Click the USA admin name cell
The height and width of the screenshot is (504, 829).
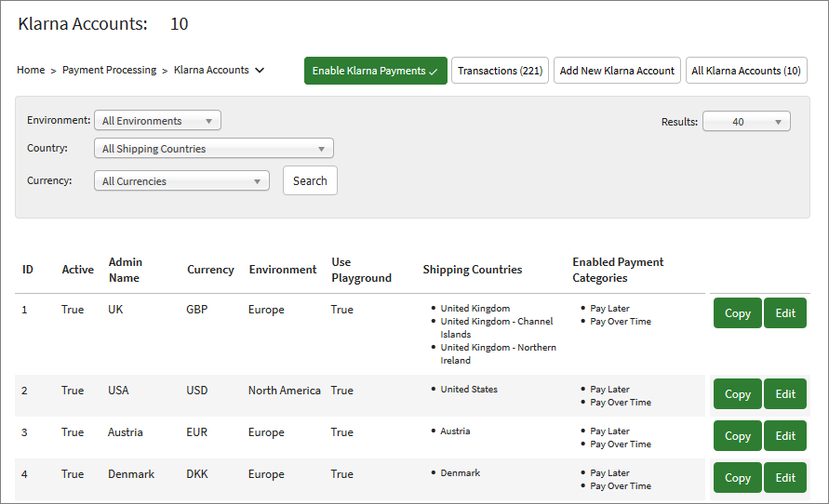click(x=118, y=391)
